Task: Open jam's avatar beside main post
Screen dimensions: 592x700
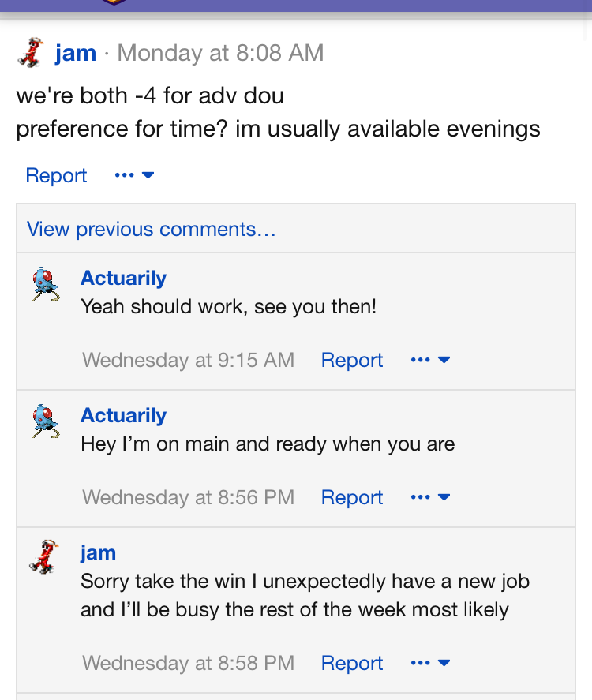Action: click(32, 53)
